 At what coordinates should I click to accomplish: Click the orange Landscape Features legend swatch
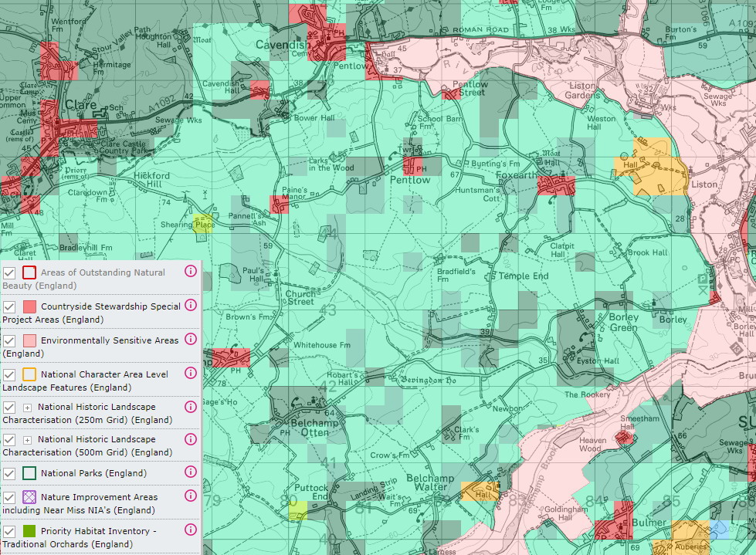click(x=29, y=374)
